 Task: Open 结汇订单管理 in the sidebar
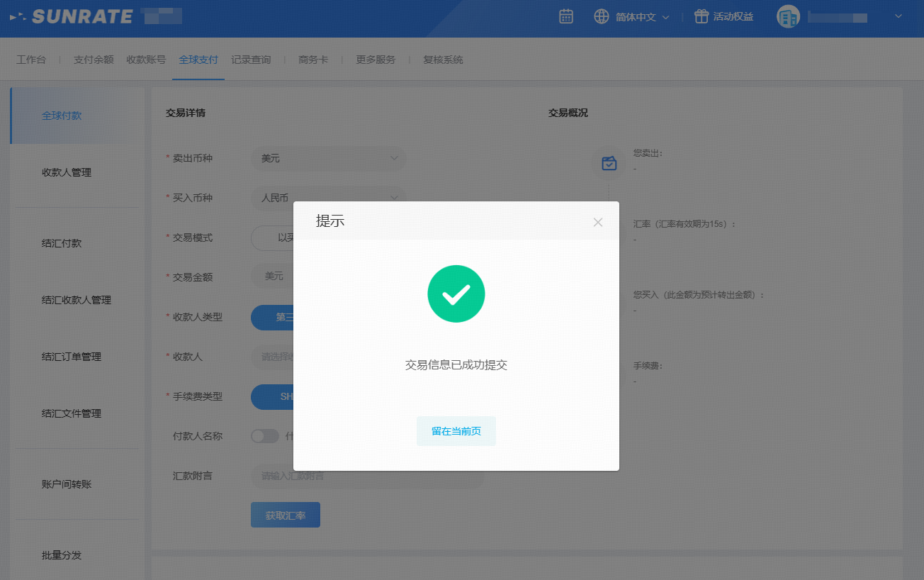(72, 357)
